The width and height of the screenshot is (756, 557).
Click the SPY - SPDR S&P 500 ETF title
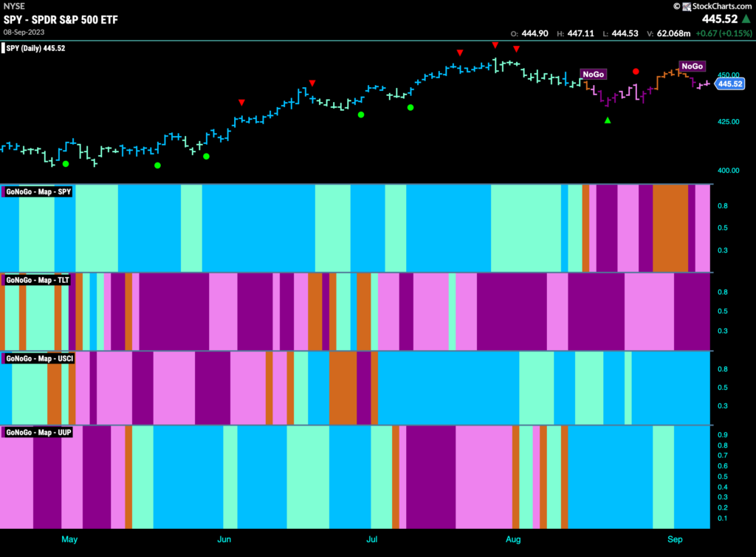(61, 20)
